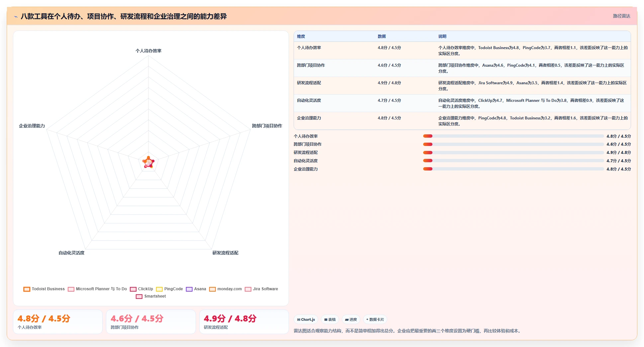Click the 自动化灵活度 progress bar
Viewport: 644px width, 347px height.
click(513, 161)
